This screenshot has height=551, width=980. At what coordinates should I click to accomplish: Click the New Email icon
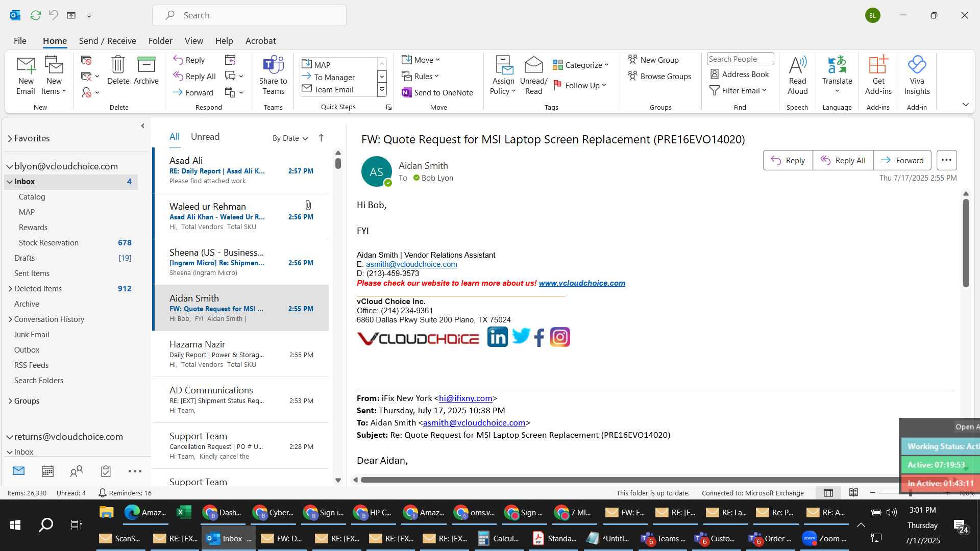pos(26,76)
